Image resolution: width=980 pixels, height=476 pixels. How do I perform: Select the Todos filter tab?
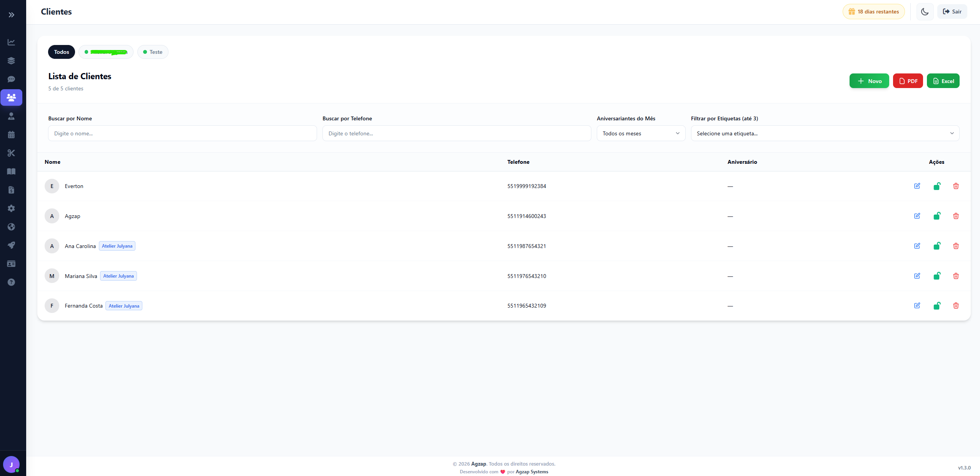coord(62,52)
